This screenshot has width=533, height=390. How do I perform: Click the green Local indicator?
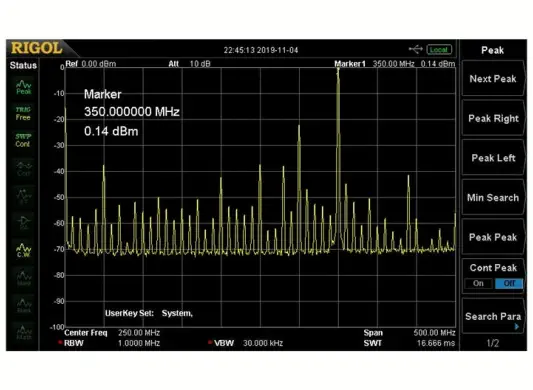point(439,50)
